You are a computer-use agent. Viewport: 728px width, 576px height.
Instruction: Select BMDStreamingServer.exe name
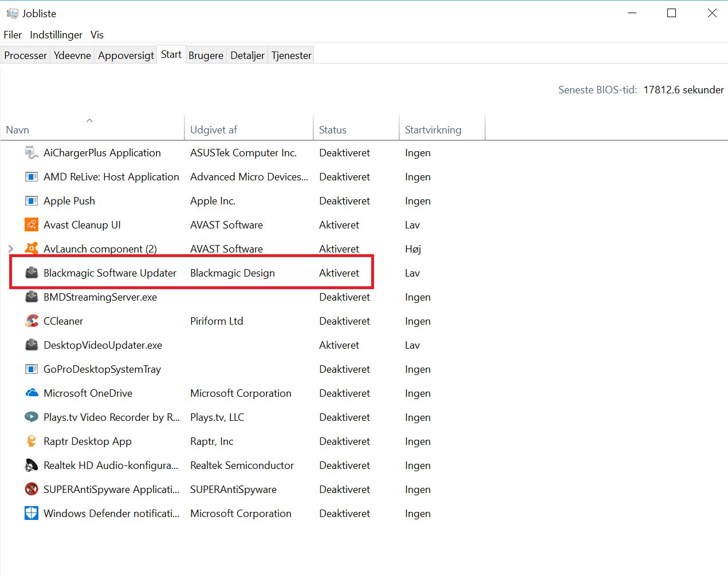click(x=100, y=297)
